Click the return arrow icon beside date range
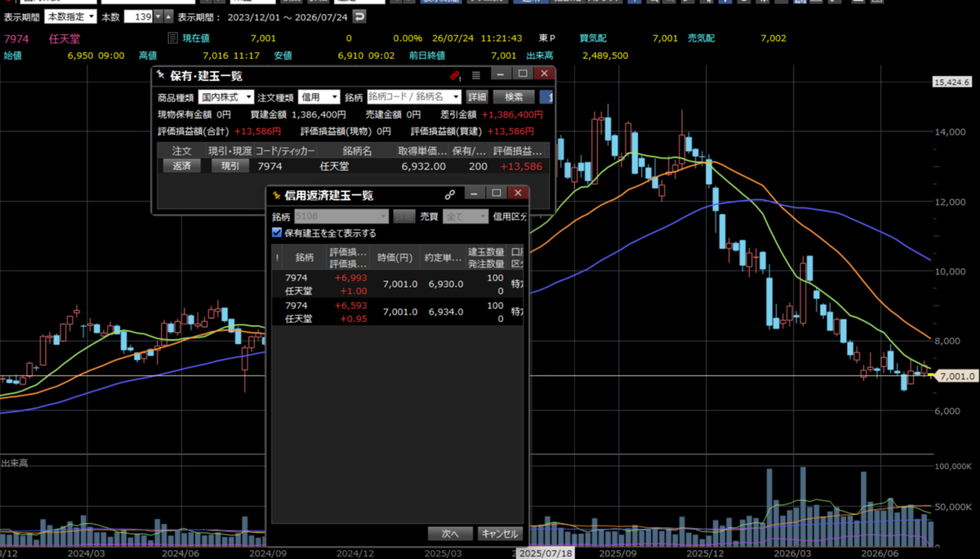The width and height of the screenshot is (980, 559). 359,16
